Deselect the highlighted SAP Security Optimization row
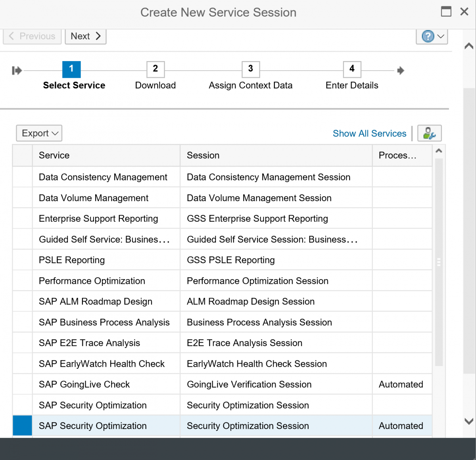The height and width of the screenshot is (460, 476). (22, 425)
